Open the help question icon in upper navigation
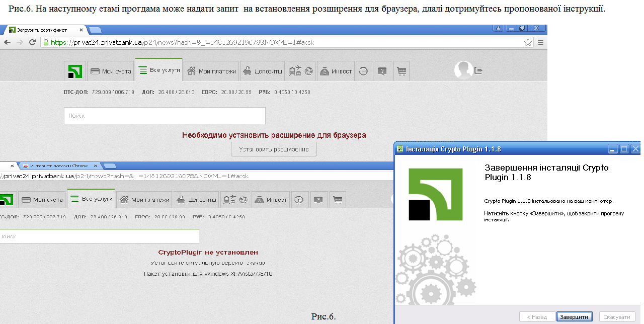 pyautogui.click(x=382, y=71)
